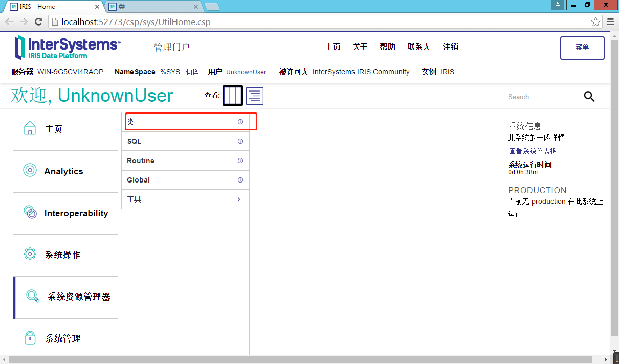Click info icon next to Global

click(x=240, y=180)
